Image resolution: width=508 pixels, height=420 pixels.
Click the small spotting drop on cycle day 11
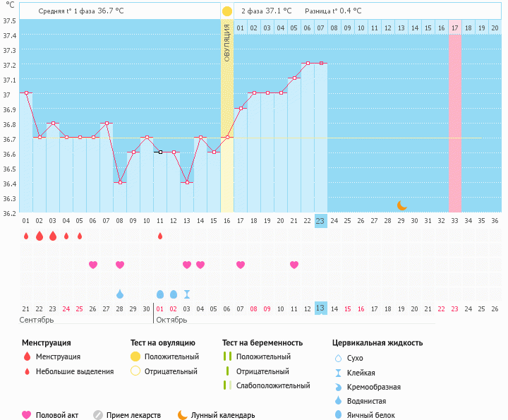[x=160, y=236]
